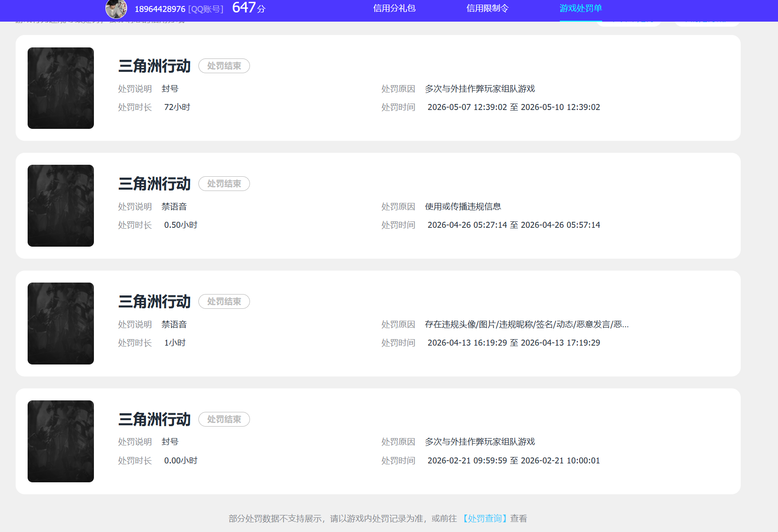Click time range starting 2026-02-21 09:59:59
Viewport: 778px width, 532px height.
point(514,461)
